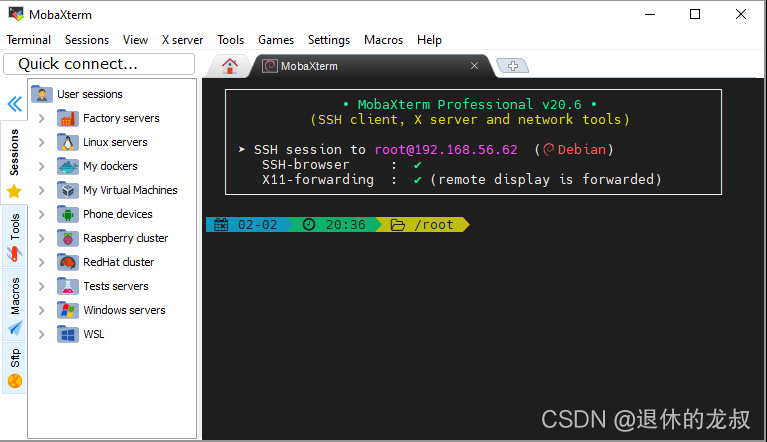Expand the Windows servers folder
Image resolution: width=767 pixels, height=442 pixels.
pyautogui.click(x=42, y=310)
